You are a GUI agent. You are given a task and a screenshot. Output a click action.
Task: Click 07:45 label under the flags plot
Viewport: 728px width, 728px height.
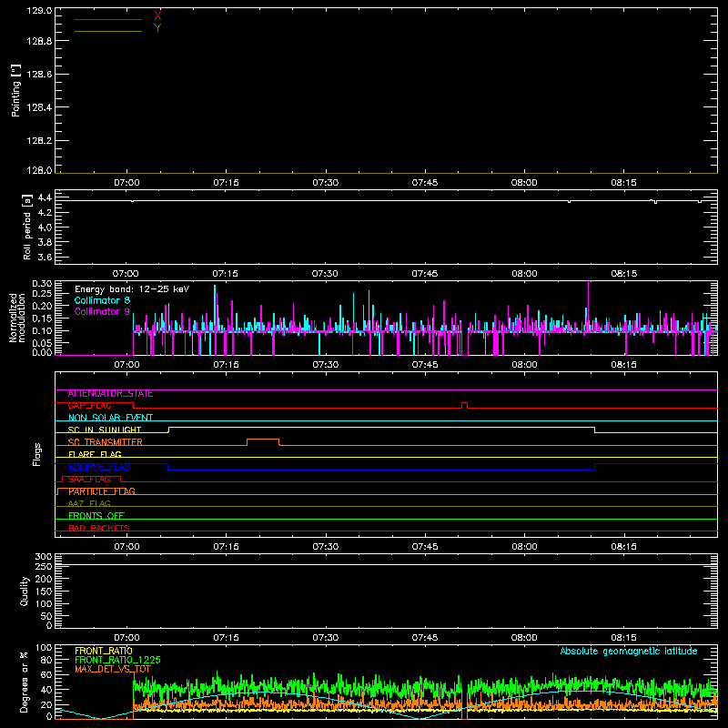click(x=425, y=547)
